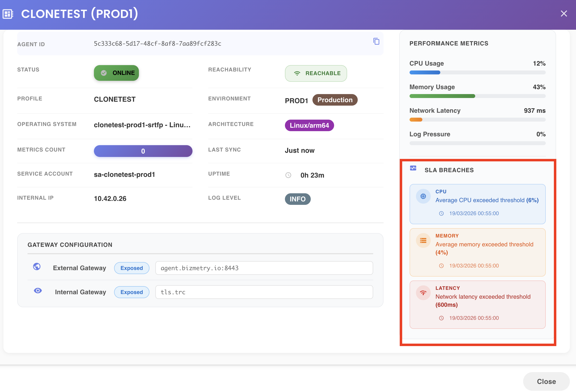576x392 pixels.
Task: Open the Latency SLA breach card
Action: point(477,305)
